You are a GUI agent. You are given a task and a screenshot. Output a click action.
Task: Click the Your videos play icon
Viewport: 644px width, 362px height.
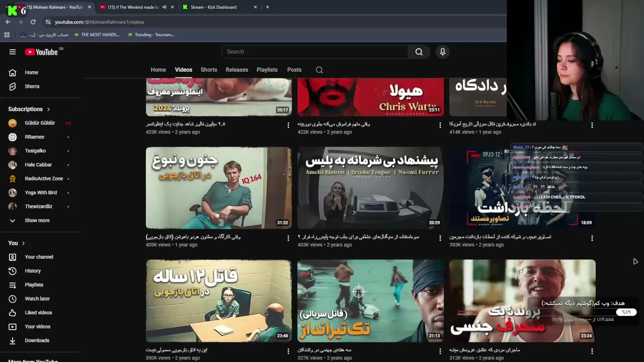point(13,327)
